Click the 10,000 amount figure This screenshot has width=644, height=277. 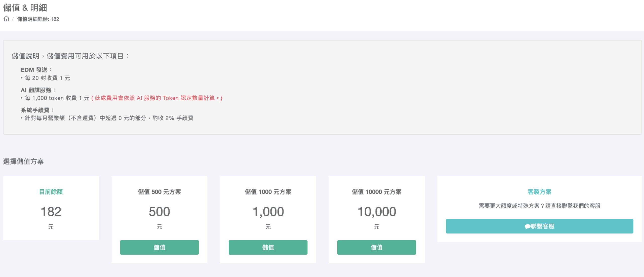pos(376,212)
